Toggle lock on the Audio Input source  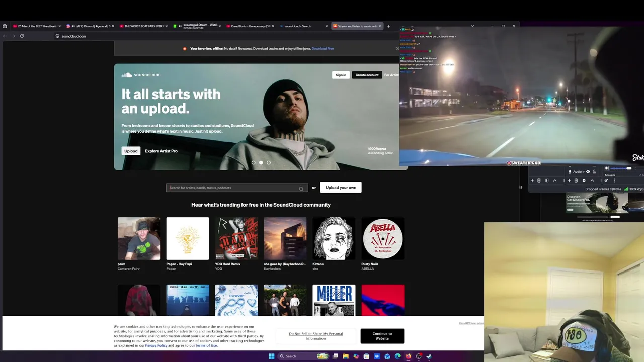click(594, 172)
